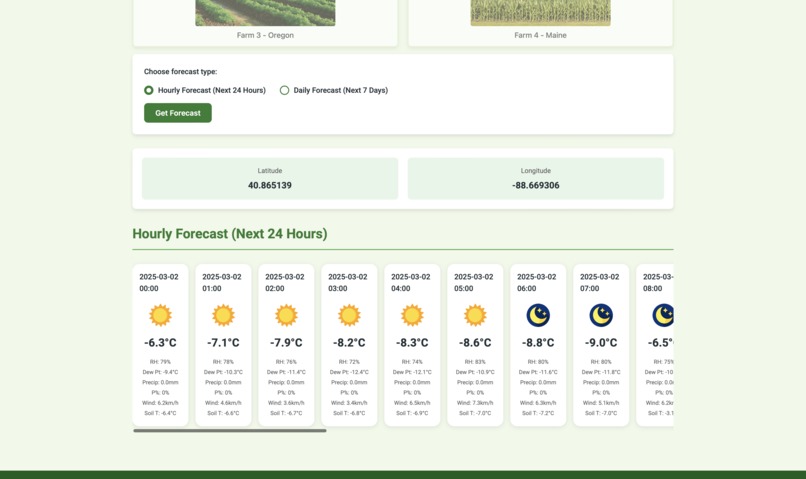Click the sun icon for 02:00
The width and height of the screenshot is (806, 479).
286,315
